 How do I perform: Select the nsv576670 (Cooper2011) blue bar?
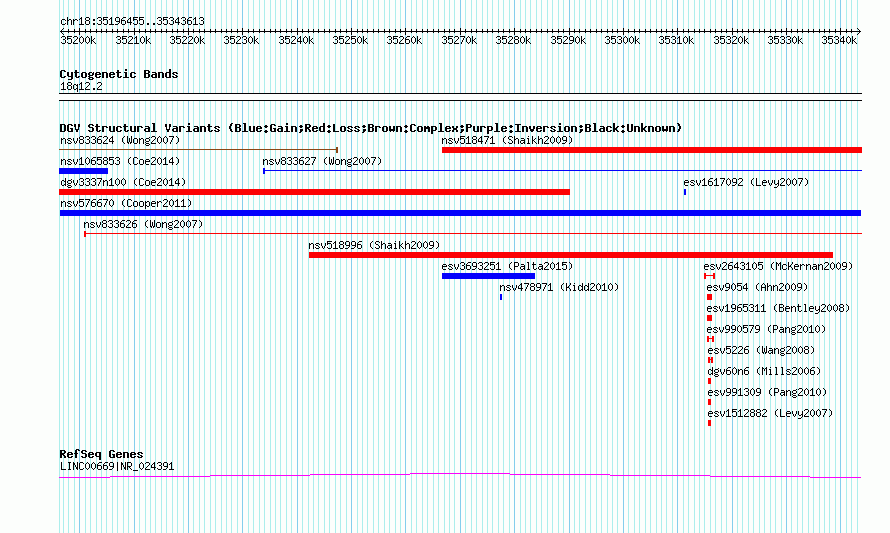460,213
